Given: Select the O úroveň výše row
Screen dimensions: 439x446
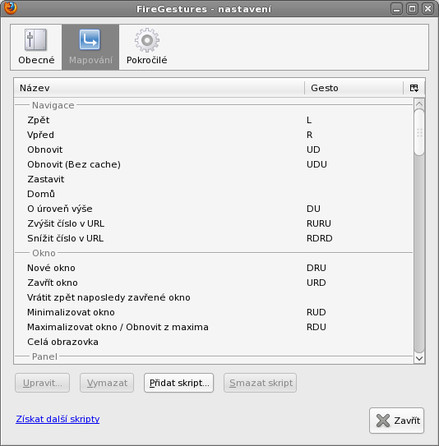Looking at the screenshot, I should [213, 209].
